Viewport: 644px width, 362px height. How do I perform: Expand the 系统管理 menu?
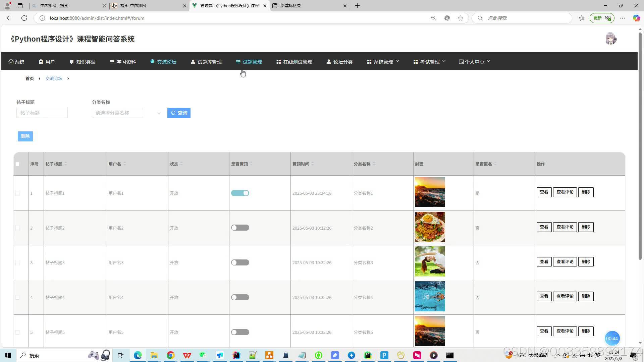(383, 62)
